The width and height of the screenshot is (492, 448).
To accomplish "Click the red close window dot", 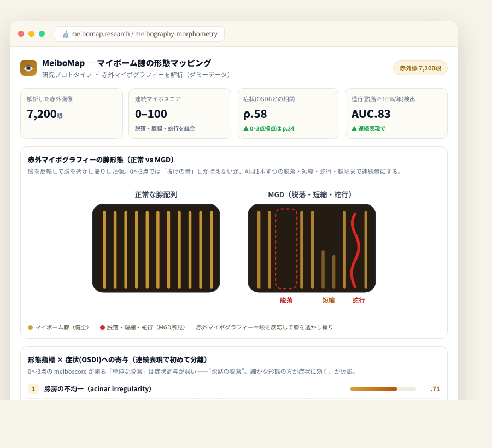I will click(x=21, y=33).
